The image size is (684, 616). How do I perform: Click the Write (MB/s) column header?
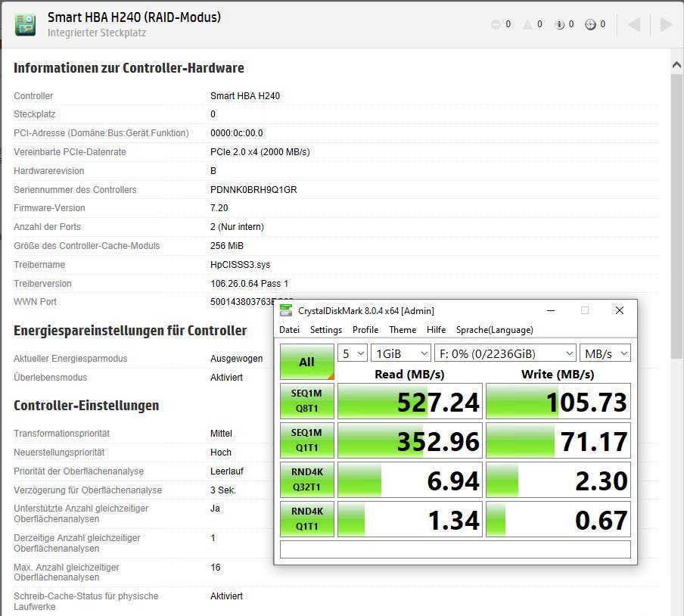pos(558,375)
